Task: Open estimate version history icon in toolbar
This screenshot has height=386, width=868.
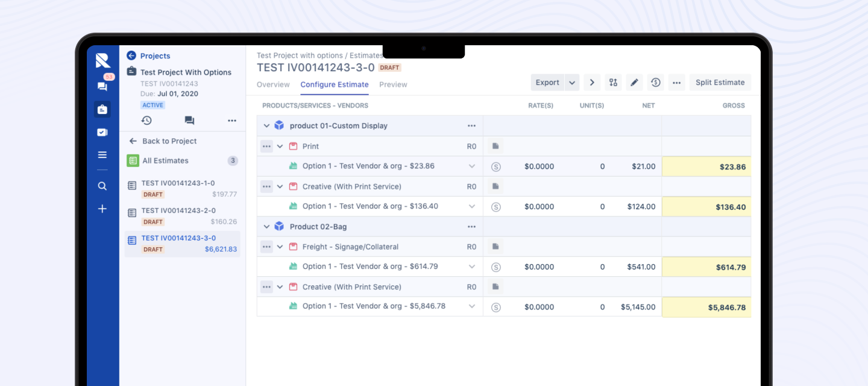Action: [x=656, y=83]
